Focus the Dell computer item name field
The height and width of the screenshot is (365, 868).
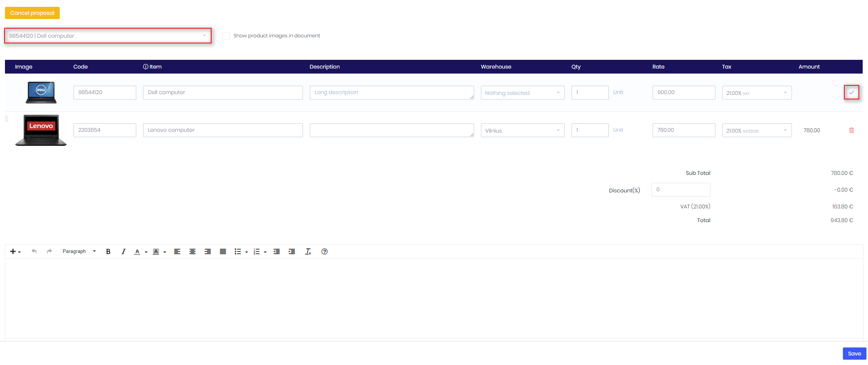pos(223,93)
